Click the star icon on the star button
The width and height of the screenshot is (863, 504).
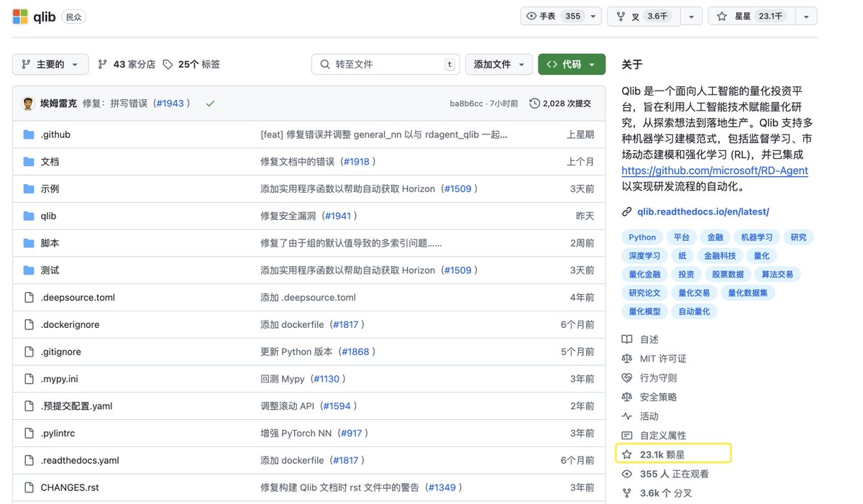click(x=722, y=17)
